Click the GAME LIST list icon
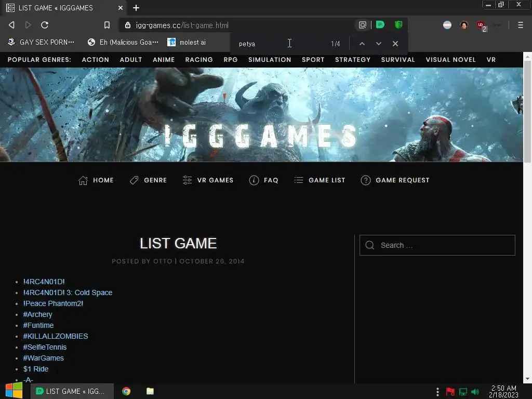This screenshot has width=532, height=399. 299,180
